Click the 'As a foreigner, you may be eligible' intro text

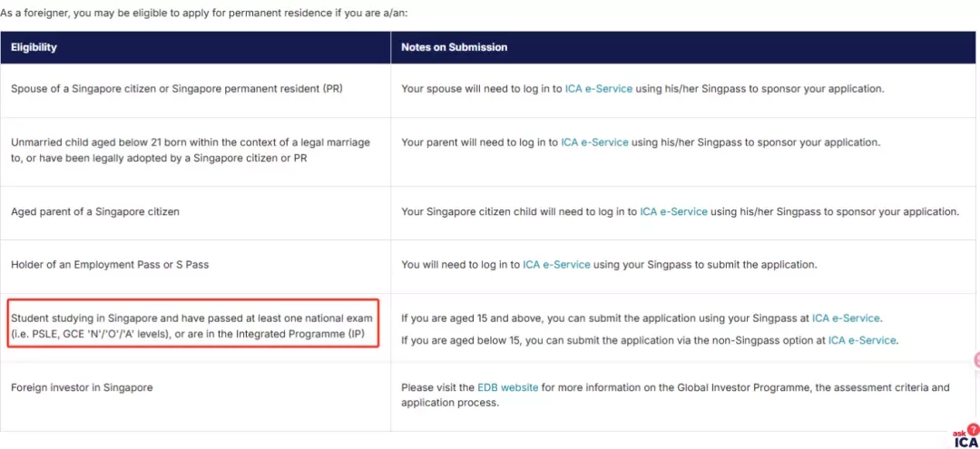[204, 12]
